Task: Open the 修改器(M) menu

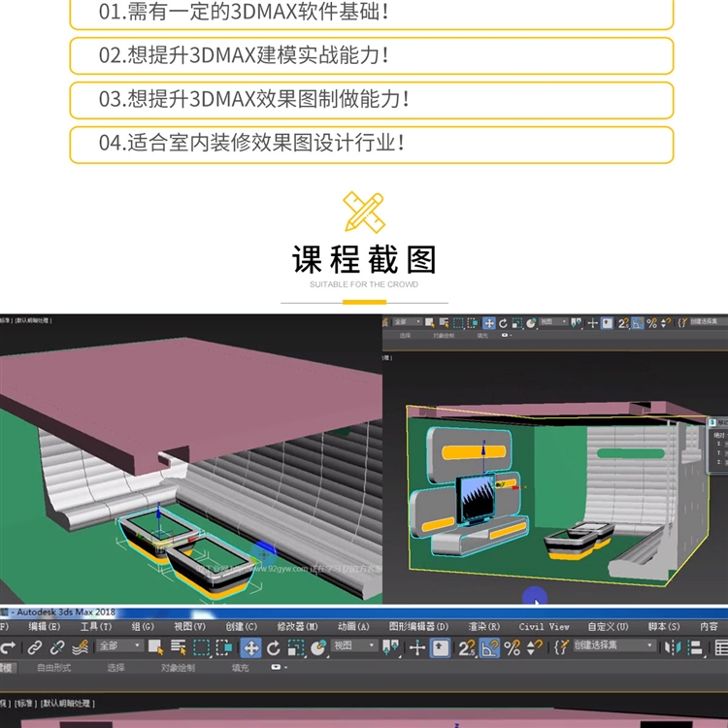Action: [x=298, y=626]
